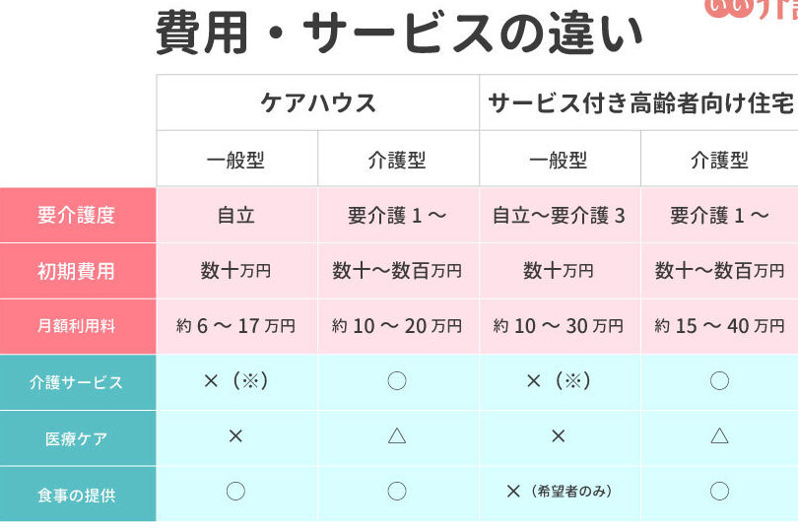Click the 約 6 〜 17 万円 cell

(236, 326)
